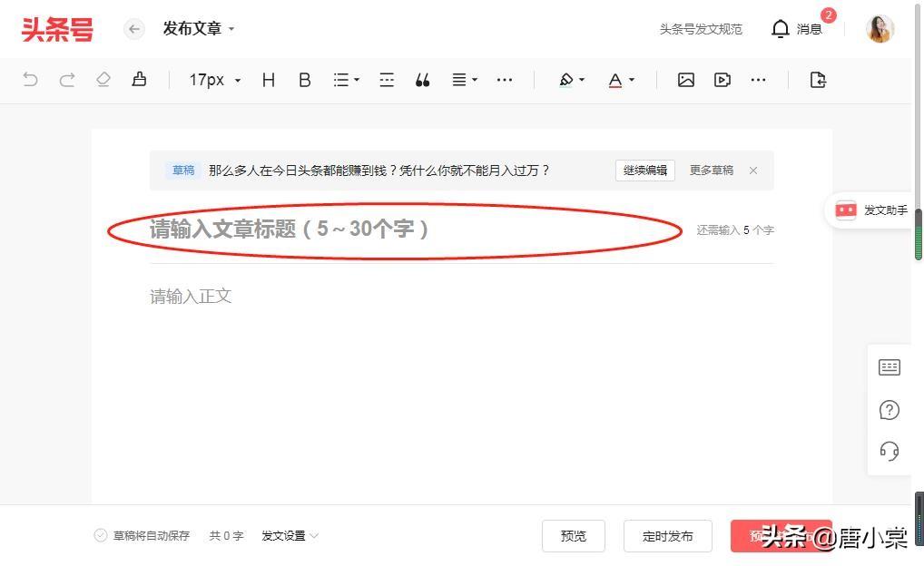Insert a horizontal divider line
Viewport: 924px width, 566px height.
(387, 80)
